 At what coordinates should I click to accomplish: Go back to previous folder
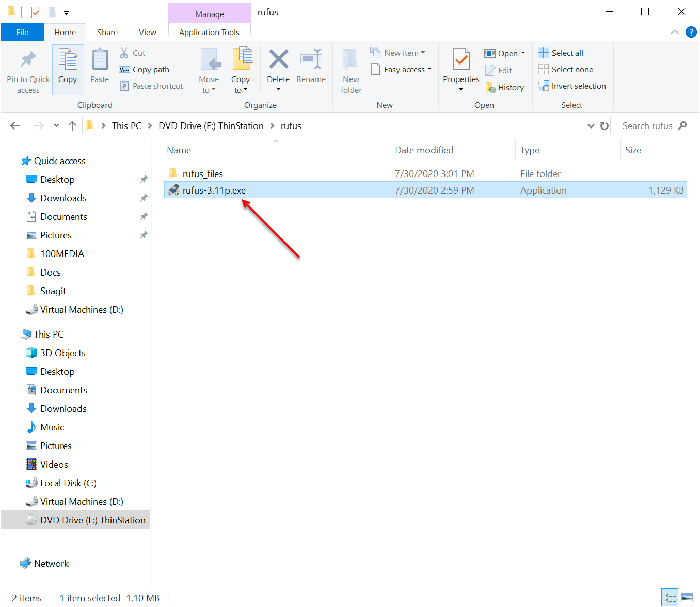click(15, 125)
